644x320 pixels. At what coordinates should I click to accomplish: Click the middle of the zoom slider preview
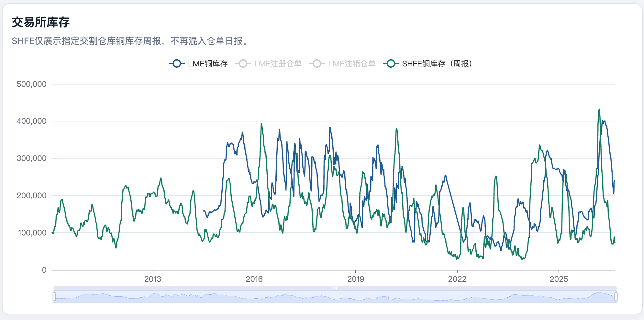pyautogui.click(x=335, y=297)
